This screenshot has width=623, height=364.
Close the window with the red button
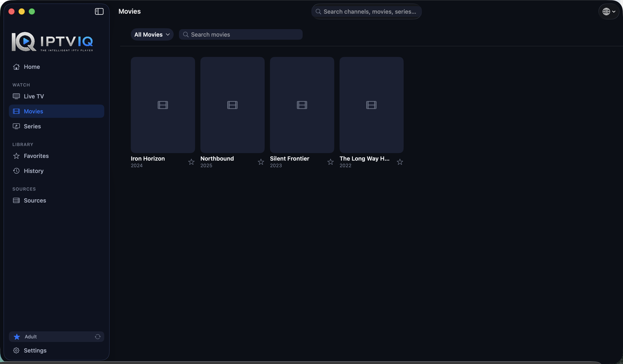pos(11,11)
